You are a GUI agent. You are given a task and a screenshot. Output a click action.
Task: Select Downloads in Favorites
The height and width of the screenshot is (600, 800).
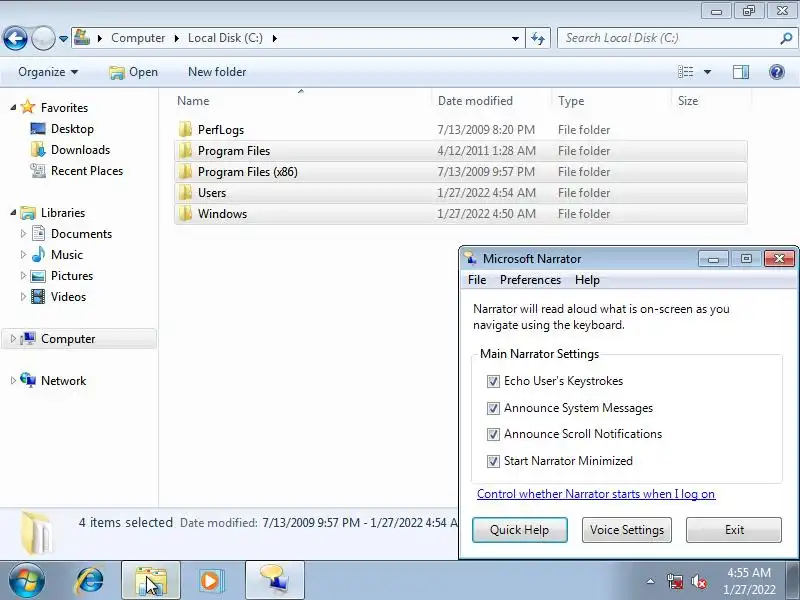click(80, 149)
